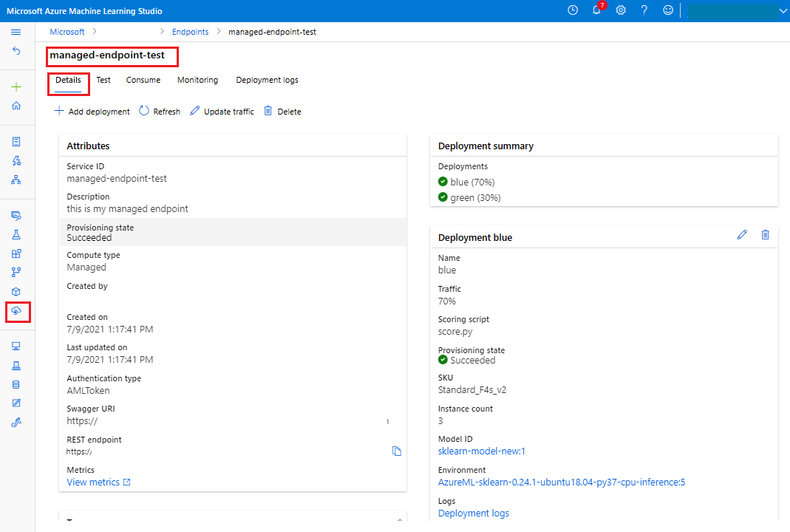Open the sklearn-model-new:1 model link
The width and height of the screenshot is (790, 532).
[481, 451]
